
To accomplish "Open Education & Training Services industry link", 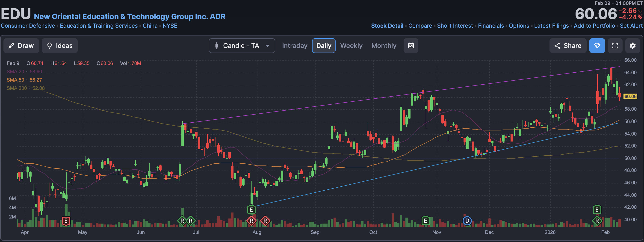I will [x=99, y=26].
